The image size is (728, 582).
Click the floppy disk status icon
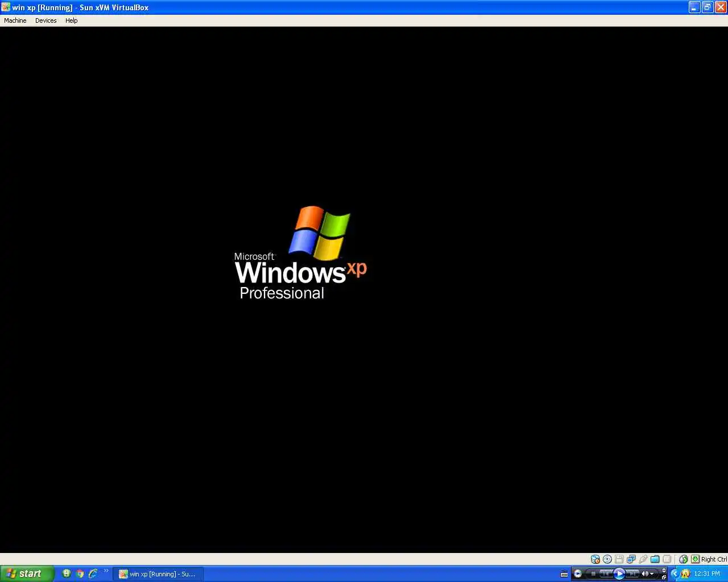(619, 559)
